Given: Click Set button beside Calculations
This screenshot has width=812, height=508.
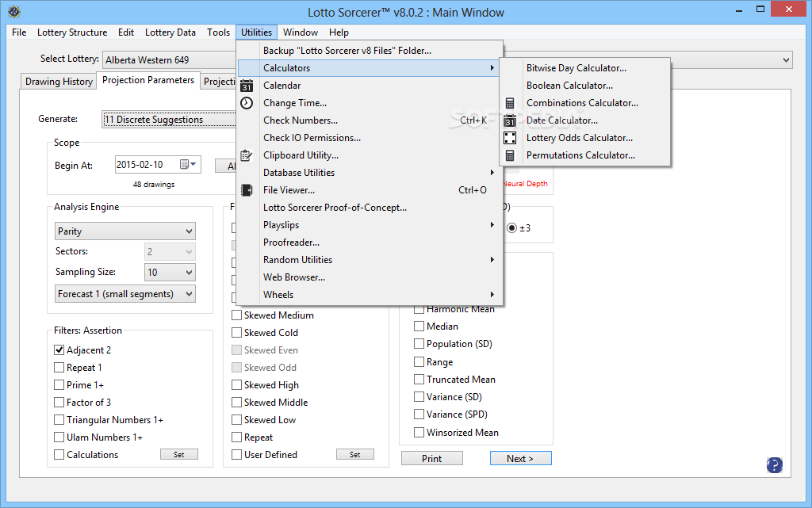Looking at the screenshot, I should (178, 455).
